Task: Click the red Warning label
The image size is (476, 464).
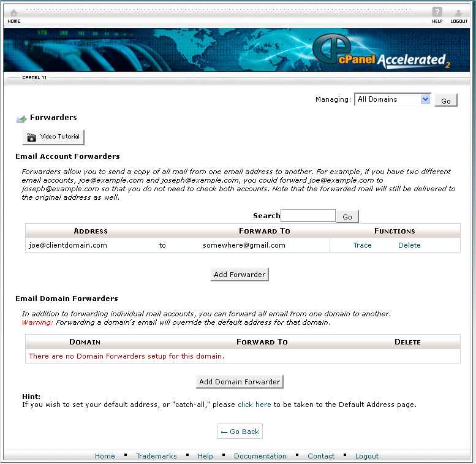Action: pos(37,322)
